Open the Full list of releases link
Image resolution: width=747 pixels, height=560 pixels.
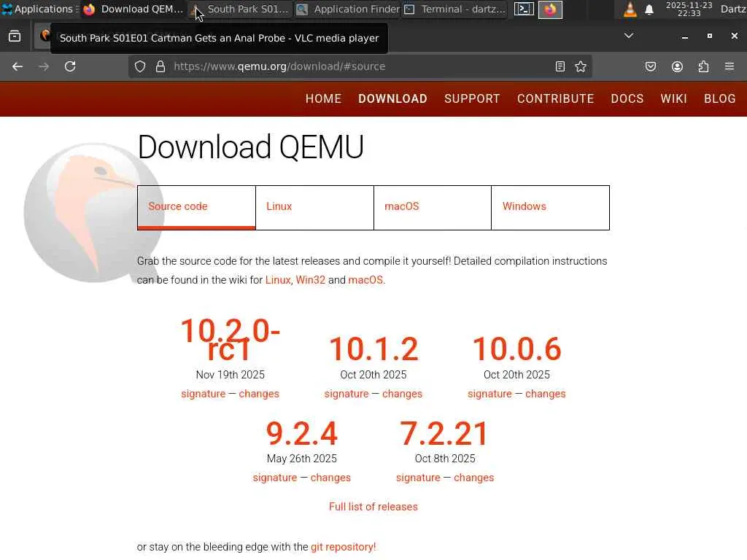pyautogui.click(x=373, y=507)
